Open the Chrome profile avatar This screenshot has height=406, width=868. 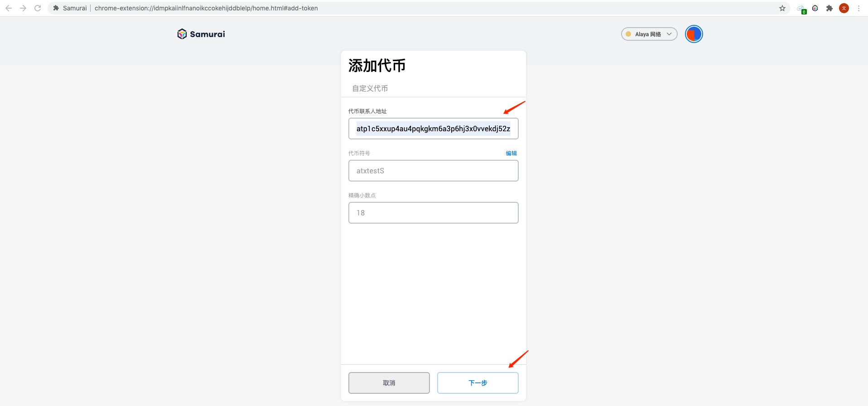(844, 8)
